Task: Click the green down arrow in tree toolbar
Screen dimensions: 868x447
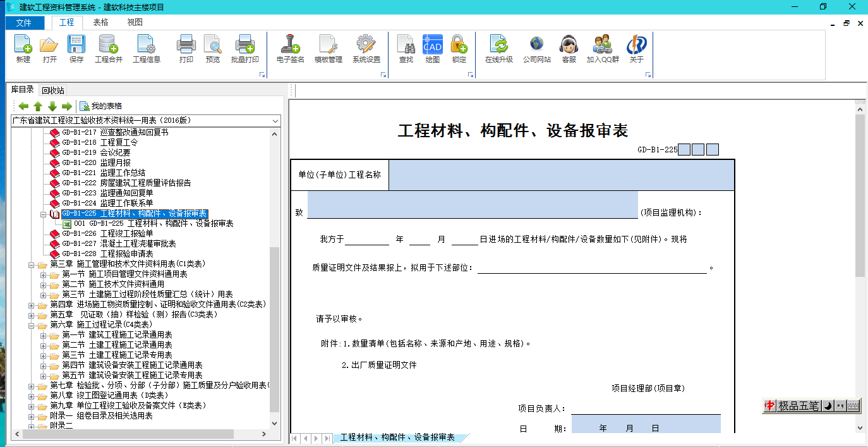Action: tap(52, 106)
